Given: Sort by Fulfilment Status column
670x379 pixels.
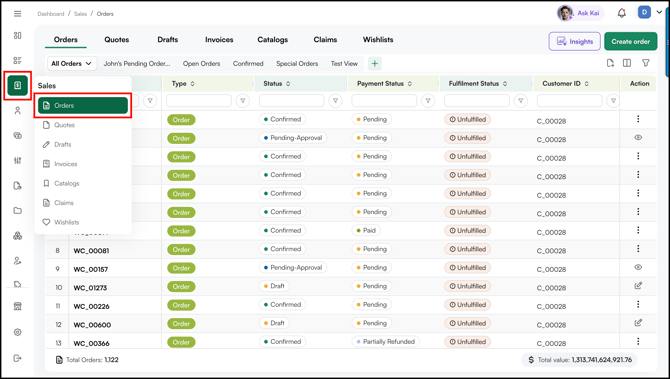Looking at the screenshot, I should [505, 84].
